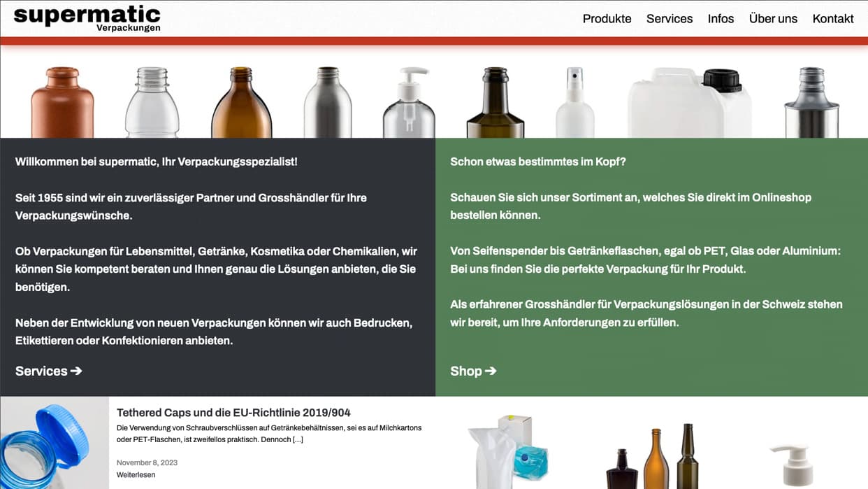
Task: Click the paragraph beginning 'Schauen Sie sich unser Sortiment'
Action: coord(631,206)
